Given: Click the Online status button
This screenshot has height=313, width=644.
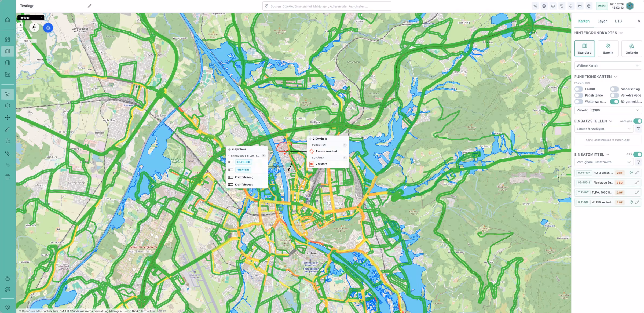Looking at the screenshot, I should [x=602, y=6].
